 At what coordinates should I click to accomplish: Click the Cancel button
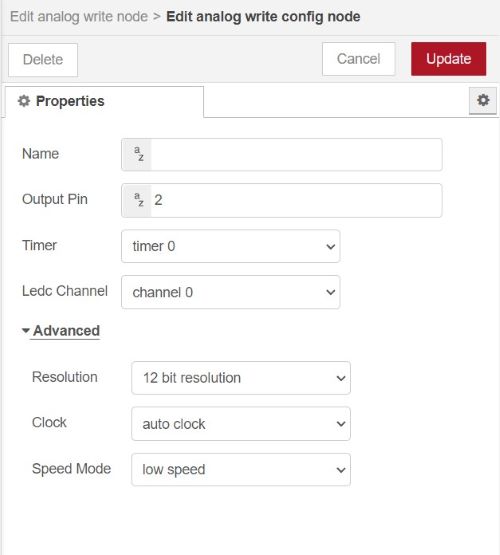[x=358, y=59]
